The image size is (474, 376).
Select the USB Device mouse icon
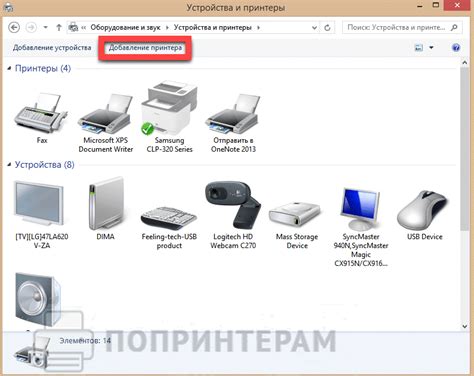point(422,210)
